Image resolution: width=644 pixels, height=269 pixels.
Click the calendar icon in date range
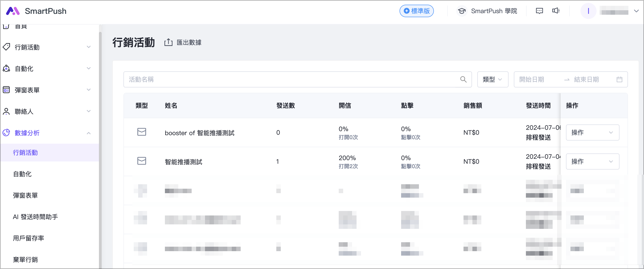pos(619,80)
